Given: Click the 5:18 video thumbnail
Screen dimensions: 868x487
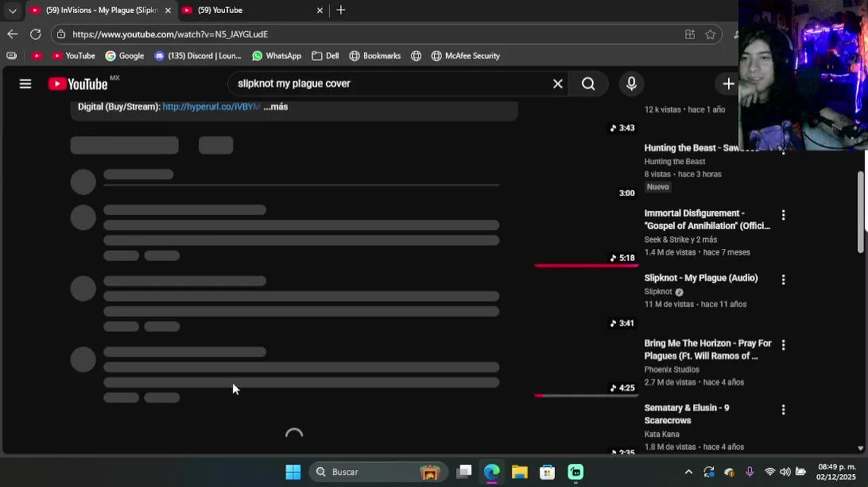Looking at the screenshot, I should pyautogui.click(x=586, y=237).
